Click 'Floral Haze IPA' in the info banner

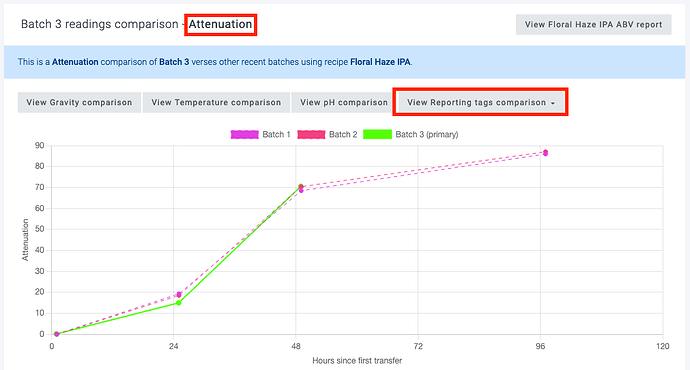pos(380,62)
